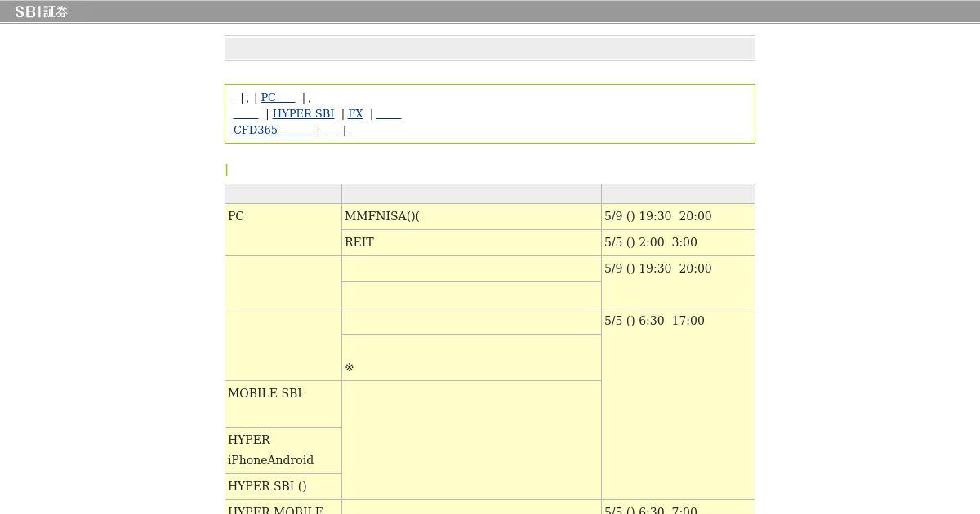The height and width of the screenshot is (514, 980).
Task: Click the ※ note mark in the table
Action: pyautogui.click(x=350, y=368)
